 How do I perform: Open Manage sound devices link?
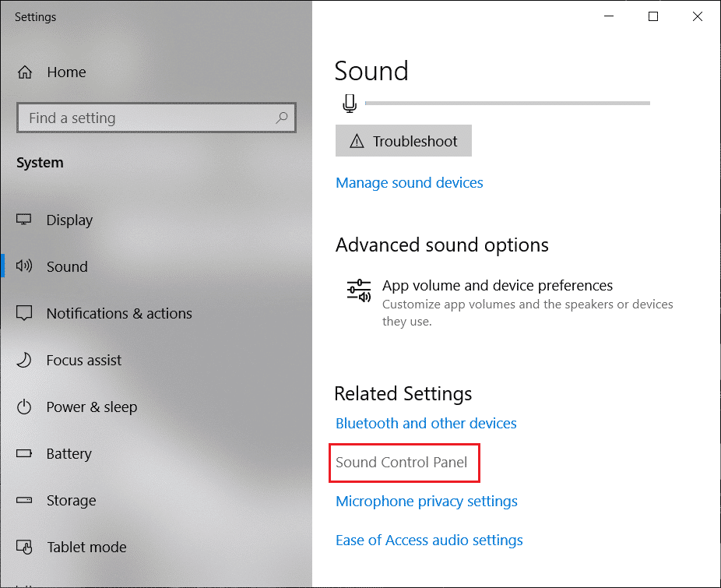410,183
